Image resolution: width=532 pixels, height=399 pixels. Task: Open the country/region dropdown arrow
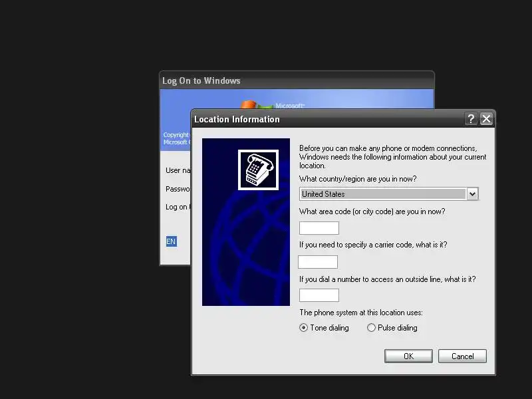[472, 194]
